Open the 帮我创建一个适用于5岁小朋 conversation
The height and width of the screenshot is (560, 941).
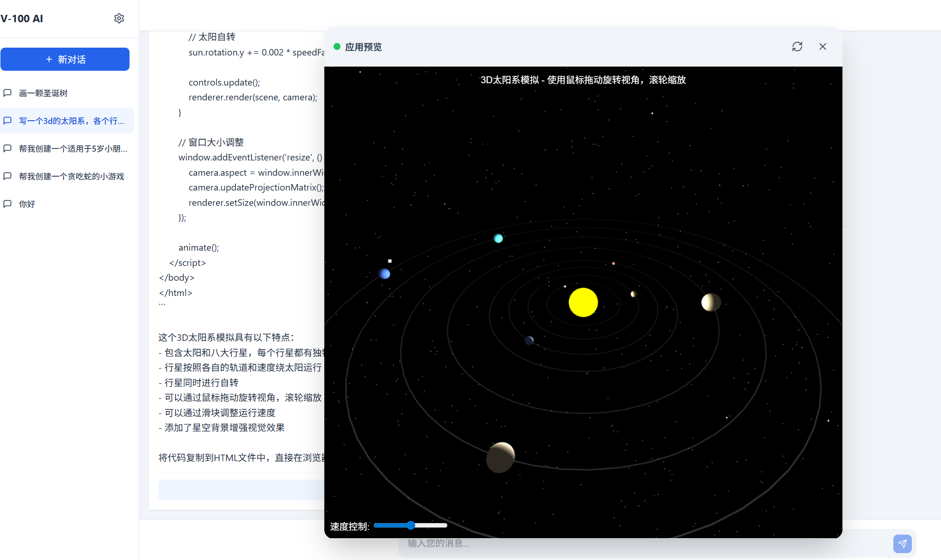(67, 148)
